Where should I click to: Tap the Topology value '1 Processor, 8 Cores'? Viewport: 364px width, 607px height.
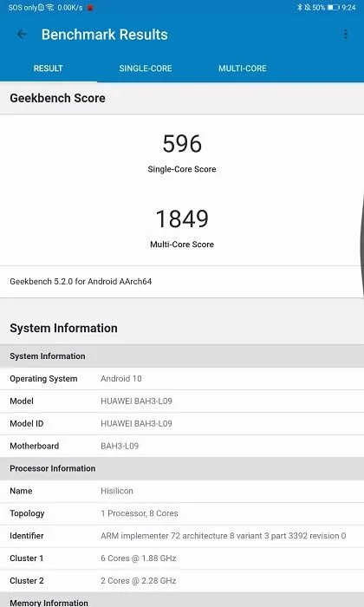point(140,513)
